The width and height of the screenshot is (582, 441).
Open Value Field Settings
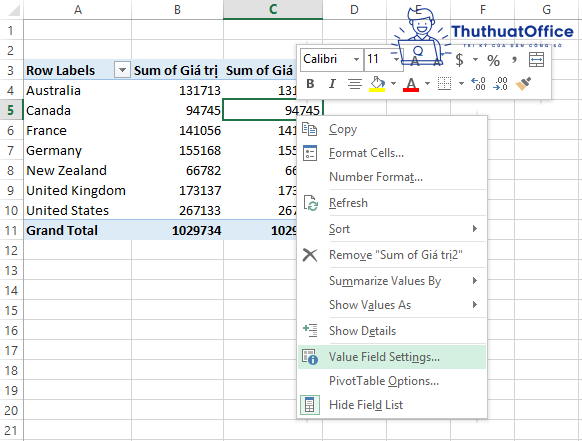click(x=392, y=357)
